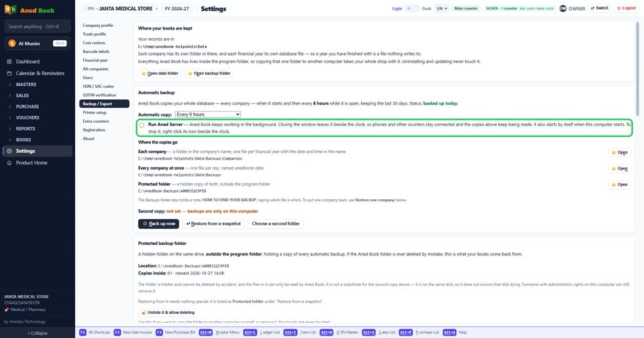Open the HSN / SAC codes page

104,87
